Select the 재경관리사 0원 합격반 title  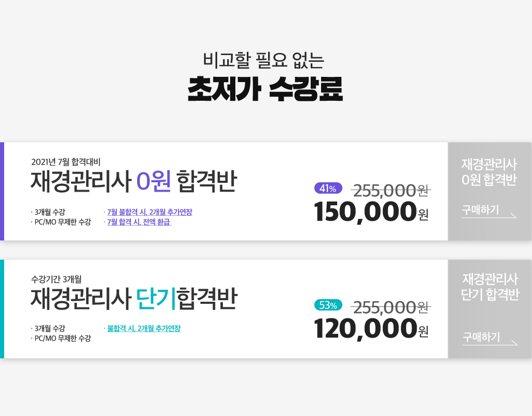pyautogui.click(x=134, y=181)
